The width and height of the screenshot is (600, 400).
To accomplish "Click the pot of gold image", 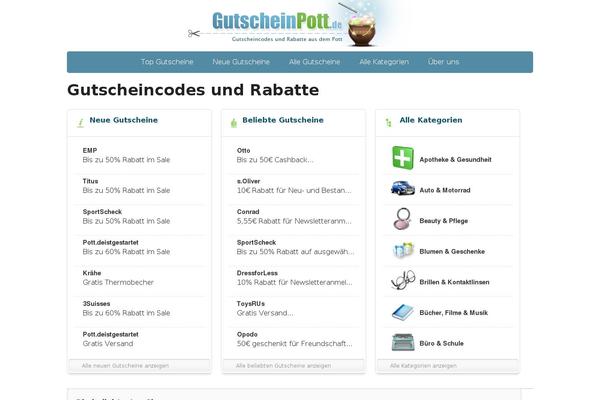I will point(362,29).
